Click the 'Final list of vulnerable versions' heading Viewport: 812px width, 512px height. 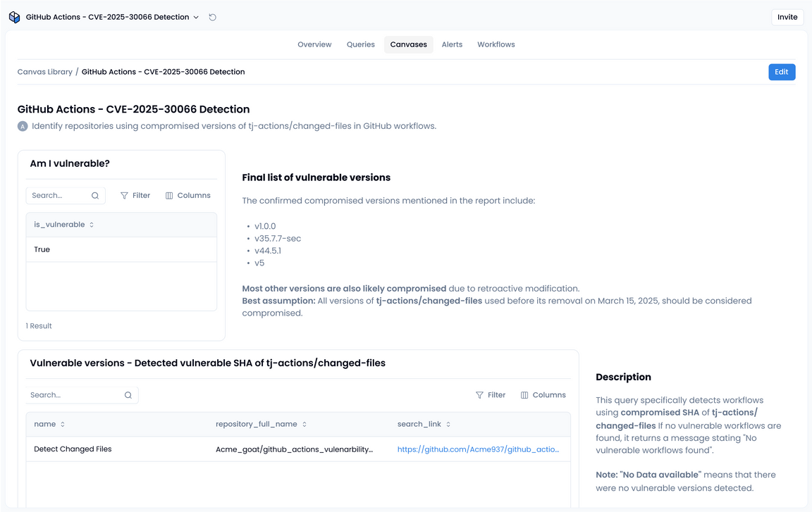coord(316,177)
